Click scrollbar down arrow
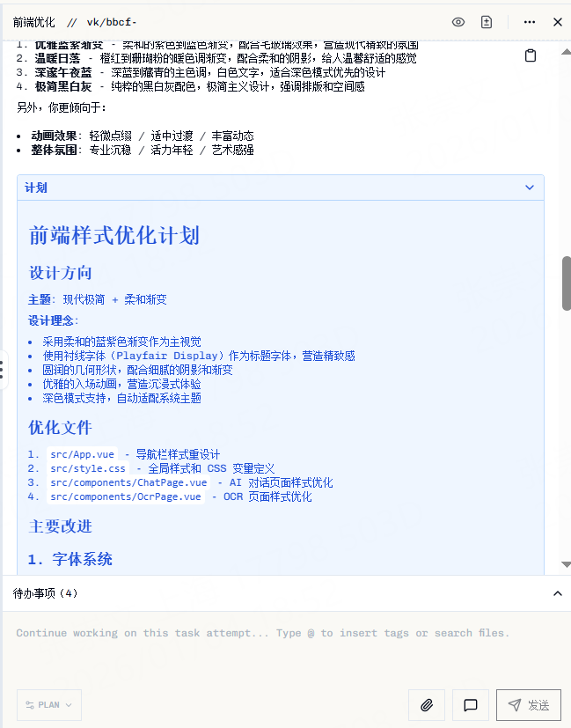 [x=566, y=564]
